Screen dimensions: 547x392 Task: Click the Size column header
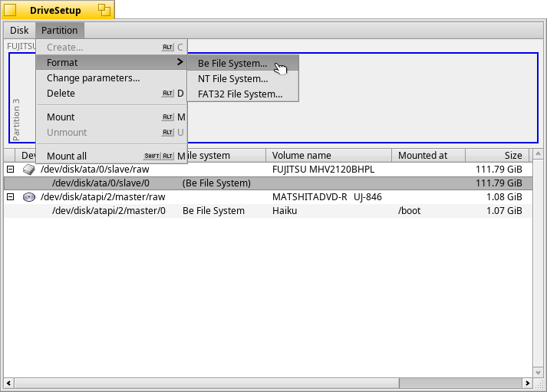(496, 155)
